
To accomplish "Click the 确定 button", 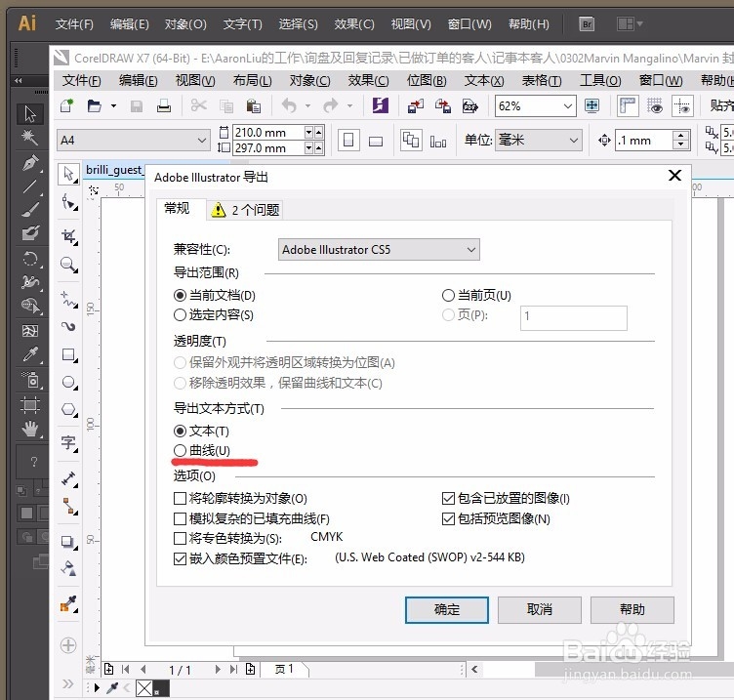I will (447, 609).
